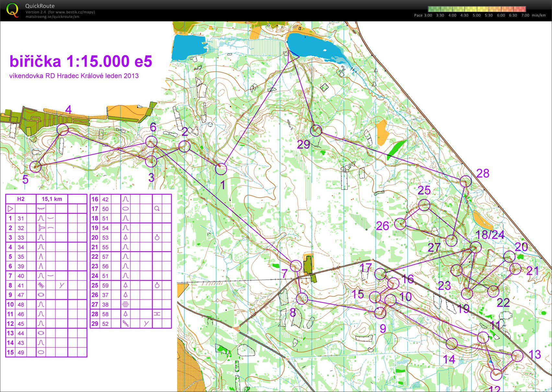Image resolution: width=552 pixels, height=392 pixels.
Task: Click control circle 26 on the map
Action: [400, 224]
